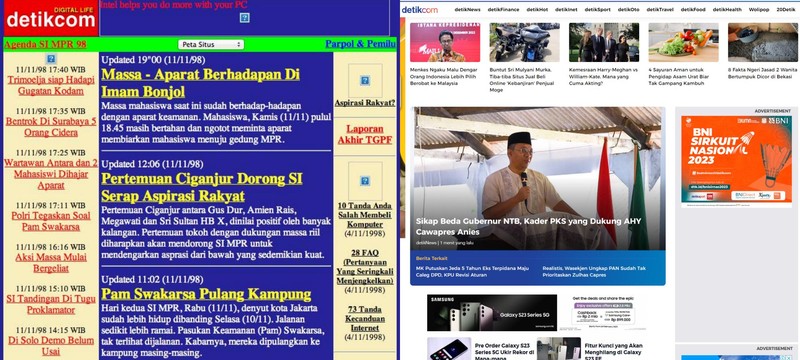
Task: Open detikNews menu item
Action: coord(467,10)
